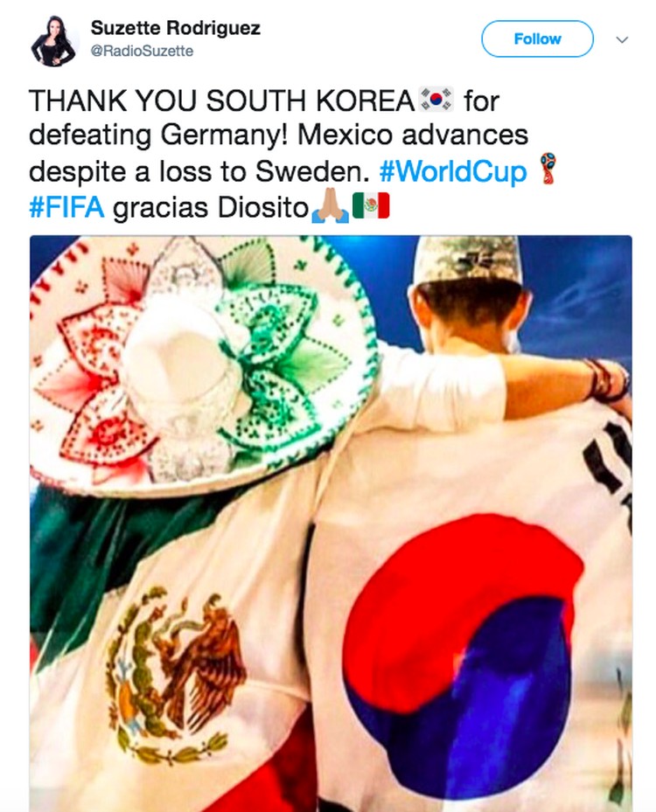
Task: Click the World Cup trophy emoji
Action: click(x=548, y=169)
